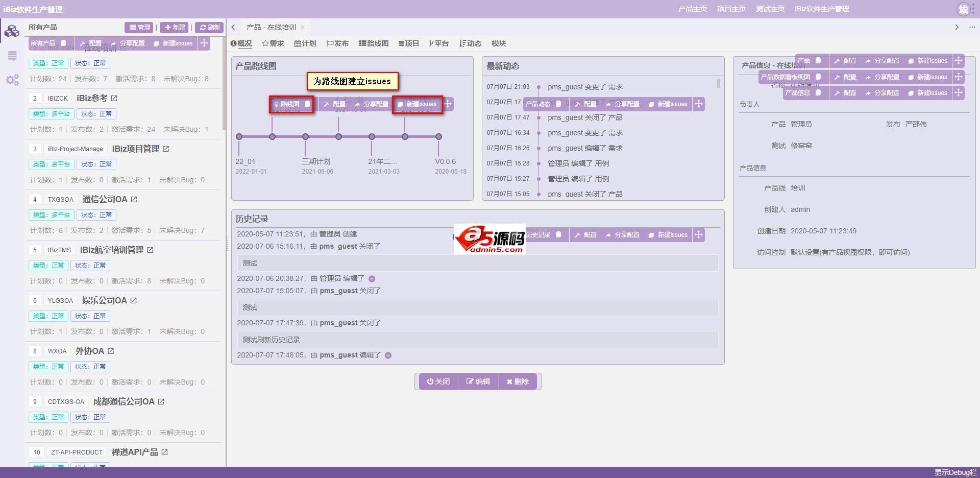Select the 22_01 roadmap timeline node

click(239, 137)
